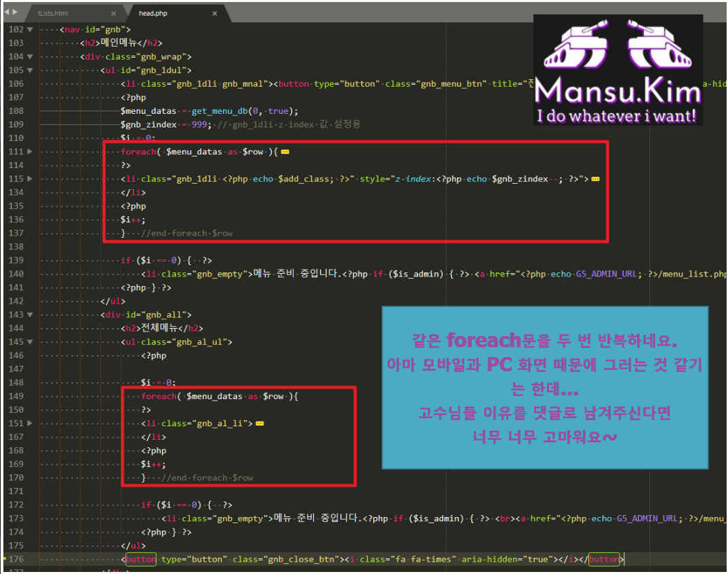The width and height of the screenshot is (728, 574).
Task: Click the $i++ statement on line 136
Action: pos(133,220)
